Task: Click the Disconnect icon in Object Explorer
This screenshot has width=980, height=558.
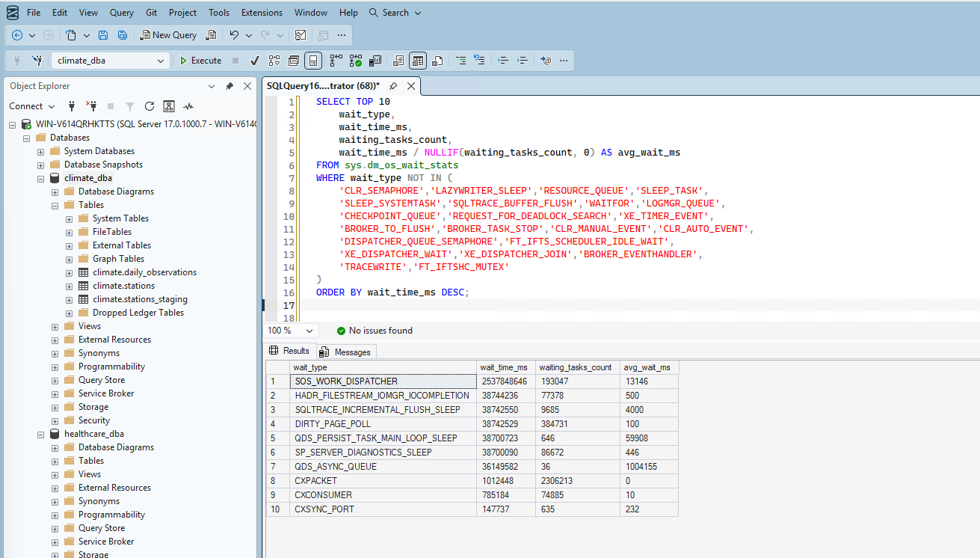Action: pyautogui.click(x=91, y=106)
